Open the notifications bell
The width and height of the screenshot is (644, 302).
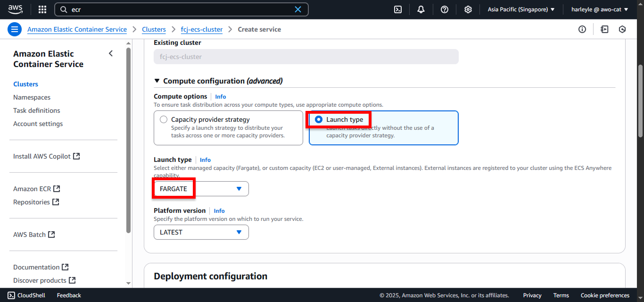(x=421, y=9)
